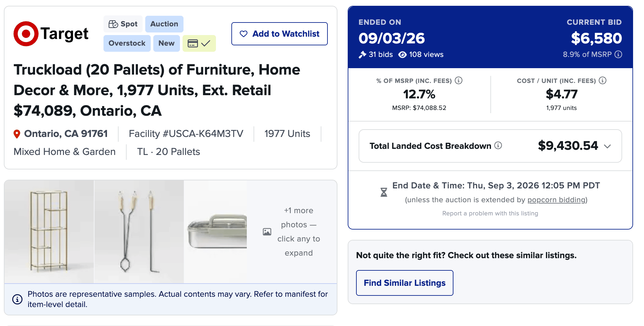Open the fireplace tongs photo

tap(139, 232)
